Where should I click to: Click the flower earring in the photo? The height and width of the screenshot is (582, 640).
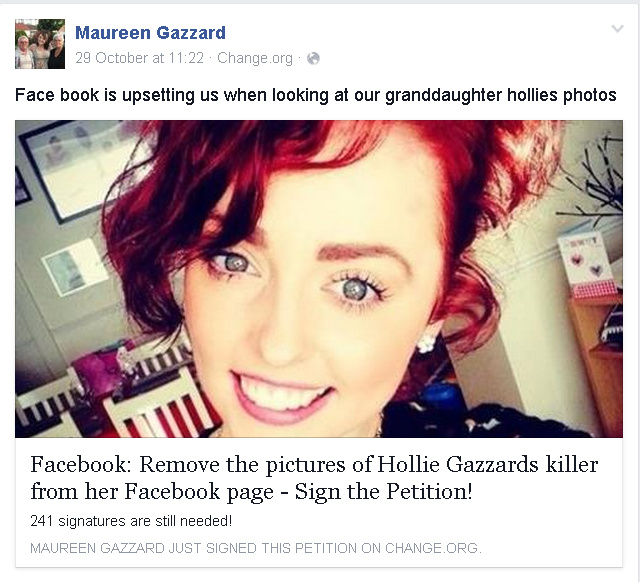click(427, 342)
